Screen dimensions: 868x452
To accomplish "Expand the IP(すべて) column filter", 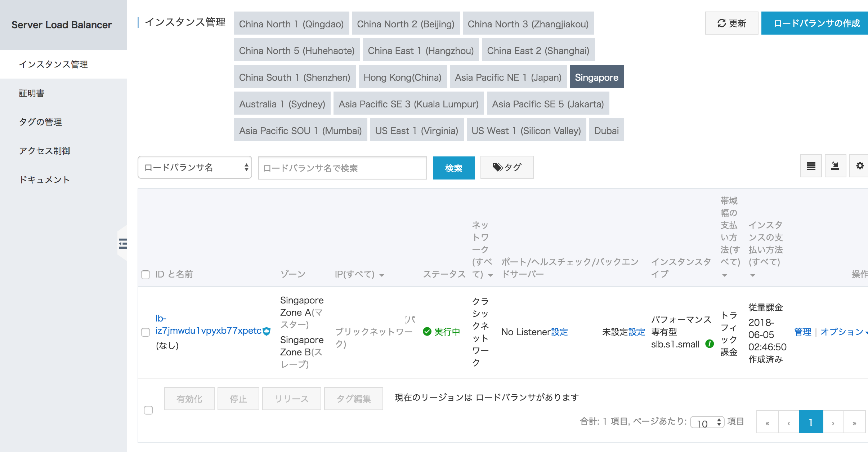I will 381,275.
